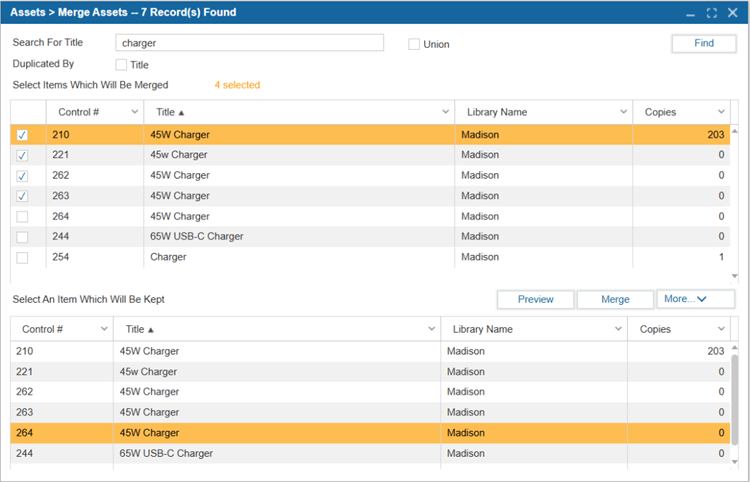Open upper Library Name column dropdown arrow
This screenshot has height=482, width=750.
point(622,112)
